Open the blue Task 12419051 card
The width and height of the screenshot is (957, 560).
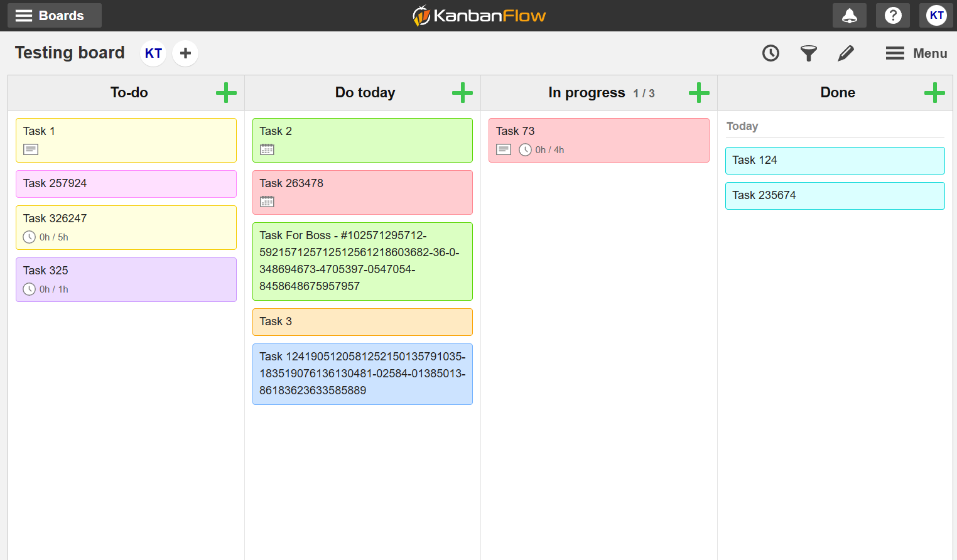tap(362, 374)
